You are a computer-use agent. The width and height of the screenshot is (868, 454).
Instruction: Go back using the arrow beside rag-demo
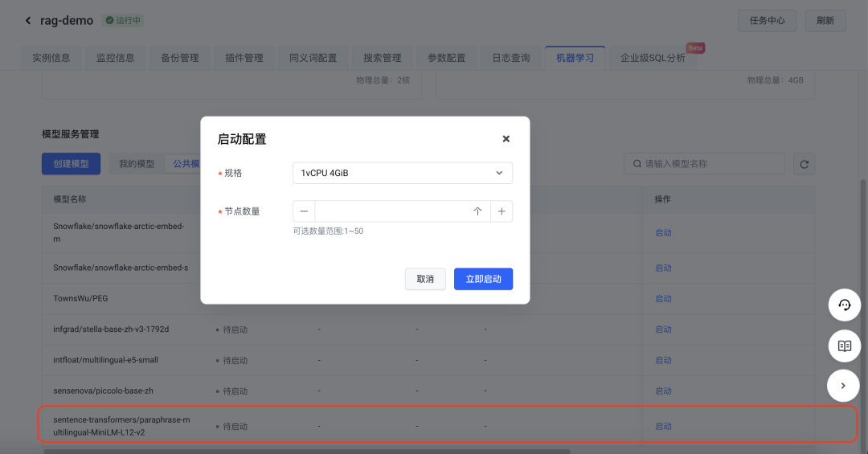click(27, 20)
